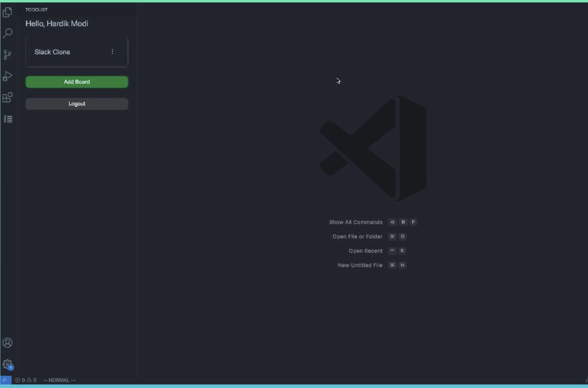Screen dimensions: 588x388
Task: Open the Search view icon
Action: pyautogui.click(x=7, y=33)
